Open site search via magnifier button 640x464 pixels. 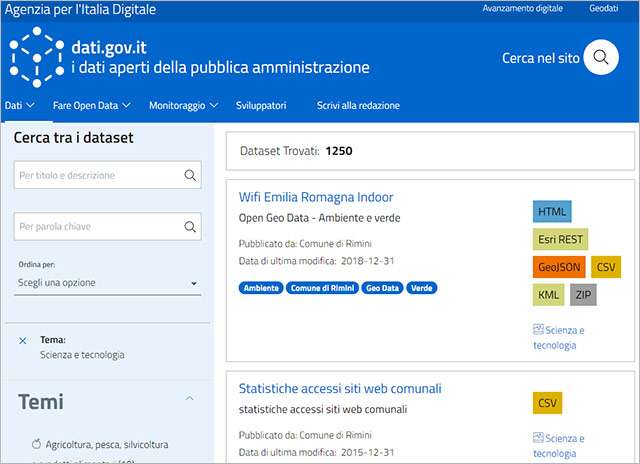(x=601, y=57)
